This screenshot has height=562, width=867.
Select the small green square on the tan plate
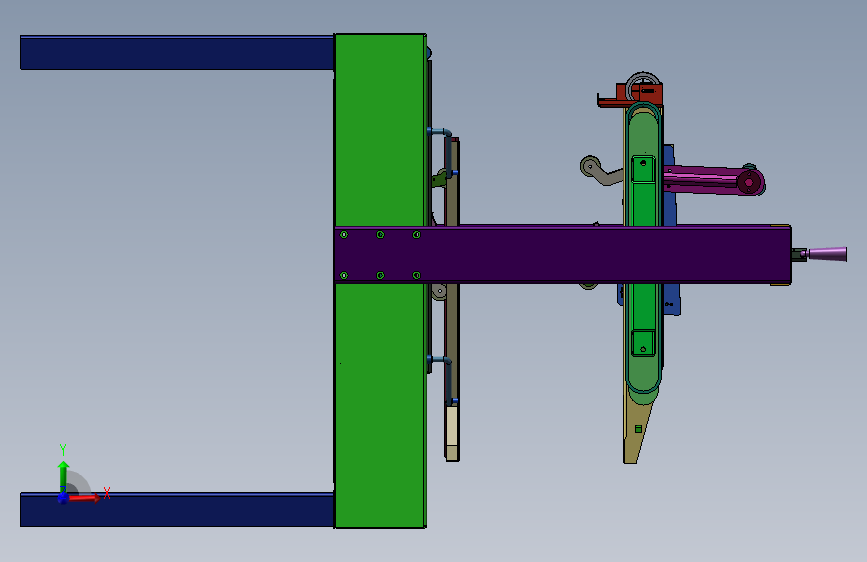click(x=638, y=429)
